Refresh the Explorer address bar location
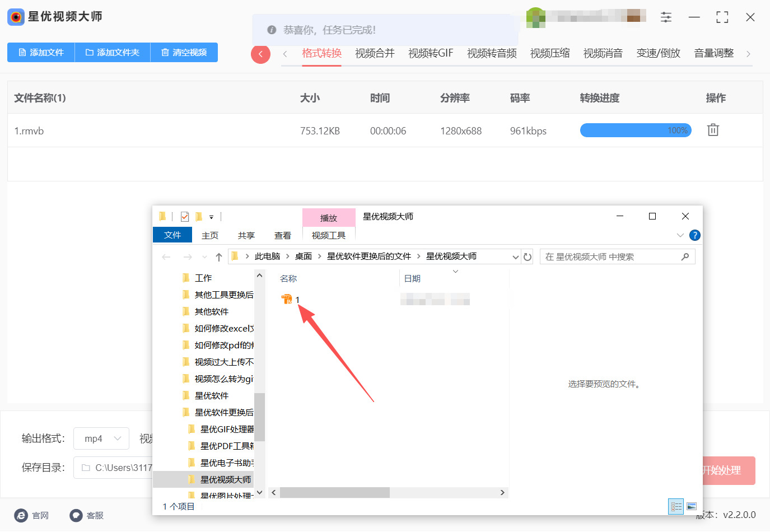Viewport: 770px width, 532px height. [x=528, y=256]
